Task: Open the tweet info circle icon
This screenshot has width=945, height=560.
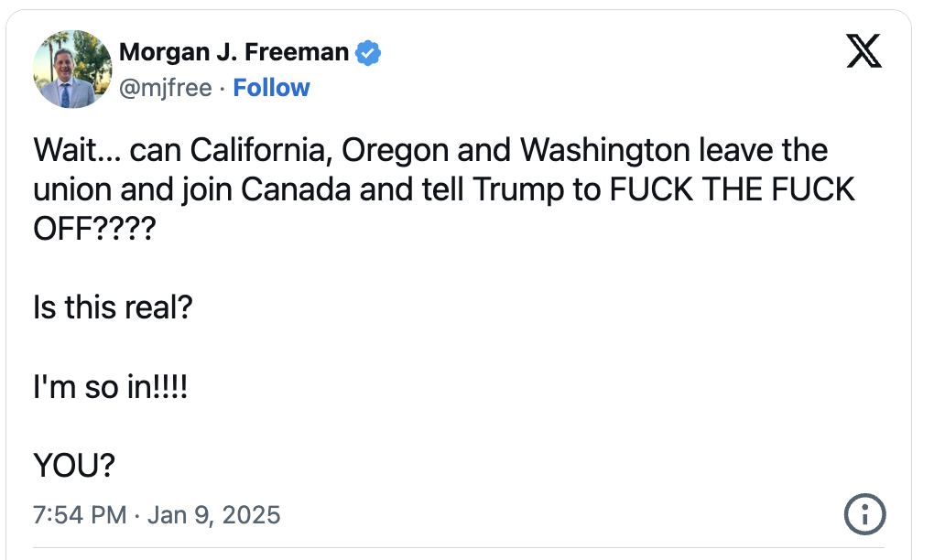Action: [864, 515]
